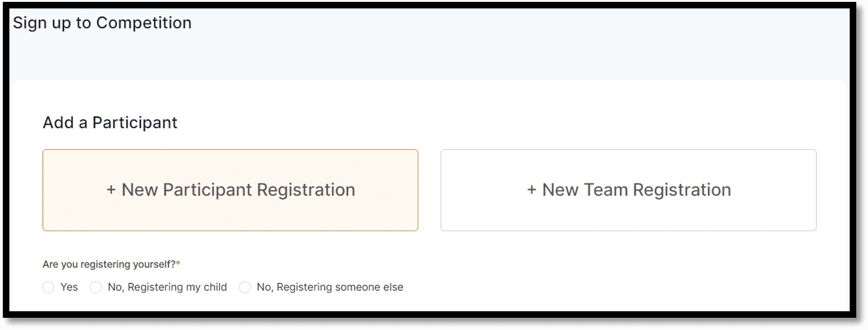Click the "No, Registering my child" label
The width and height of the screenshot is (868, 330).
(167, 287)
